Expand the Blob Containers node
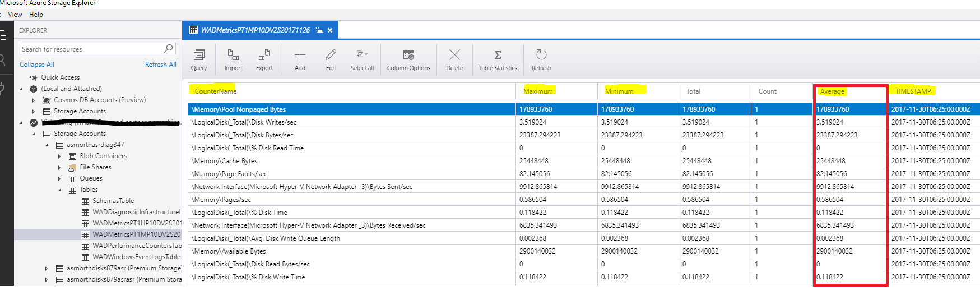980x290 pixels. click(60, 156)
